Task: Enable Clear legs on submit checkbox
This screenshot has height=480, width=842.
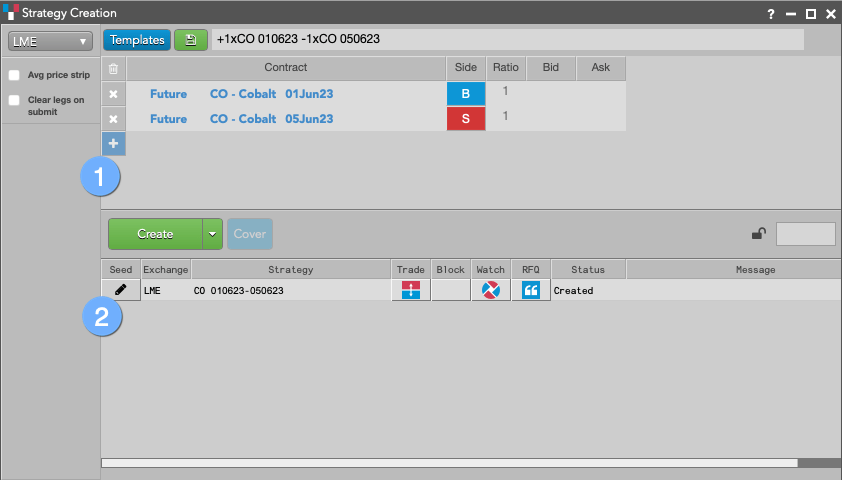Action: pyautogui.click(x=14, y=100)
